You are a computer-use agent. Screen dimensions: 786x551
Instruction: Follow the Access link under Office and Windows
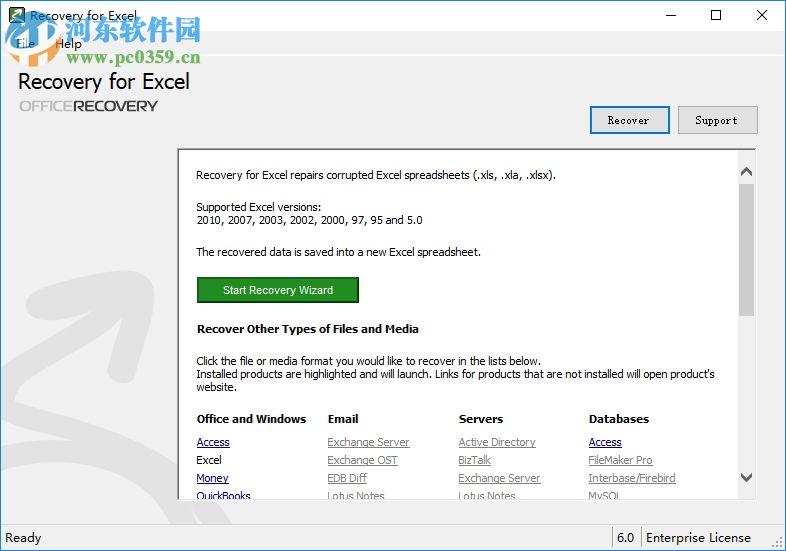pos(213,442)
